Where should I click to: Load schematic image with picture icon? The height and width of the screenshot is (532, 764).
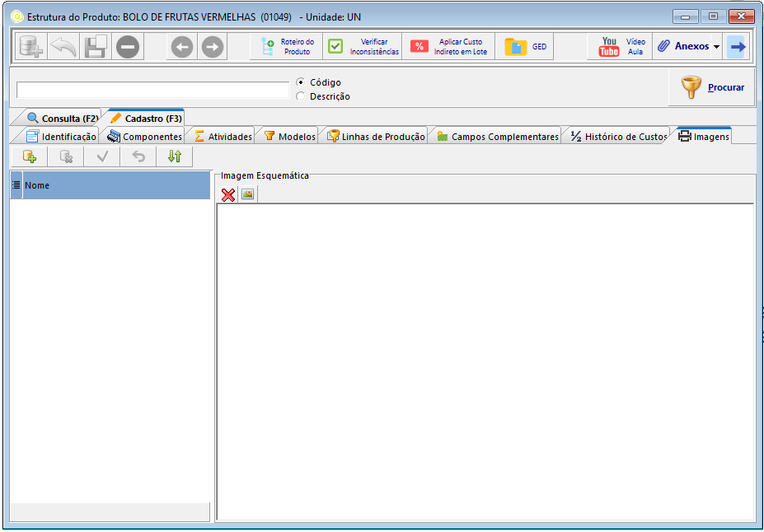[247, 194]
